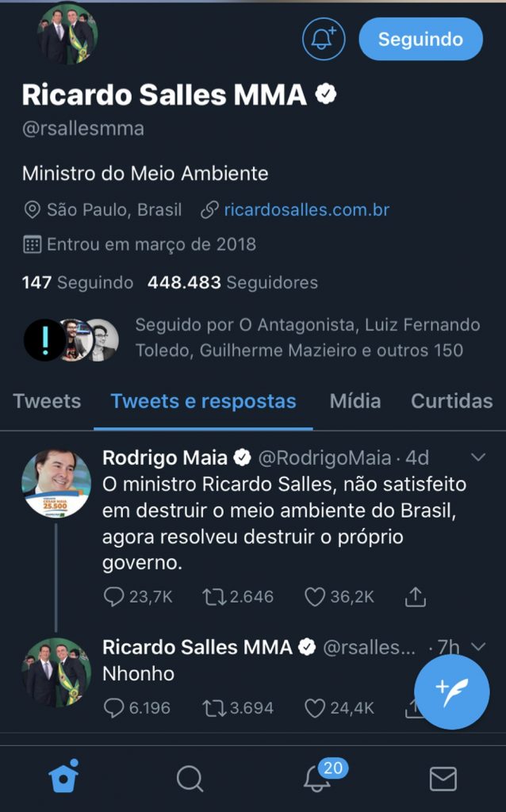The width and height of the screenshot is (506, 812).
Task: Open the Curtidas tab
Action: click(451, 401)
